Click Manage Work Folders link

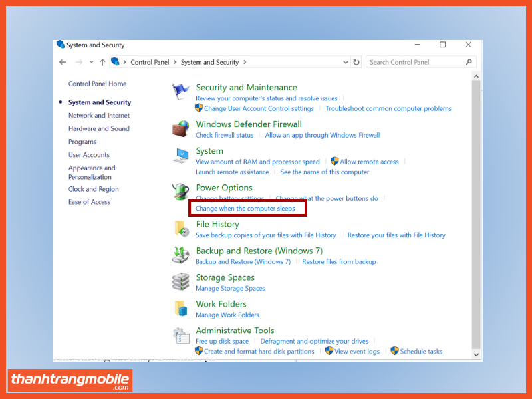click(227, 315)
